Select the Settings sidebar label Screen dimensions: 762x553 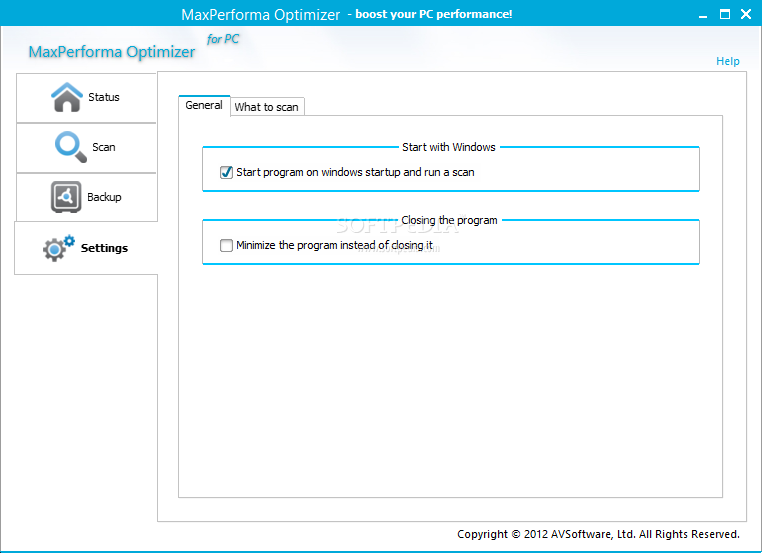(x=104, y=248)
